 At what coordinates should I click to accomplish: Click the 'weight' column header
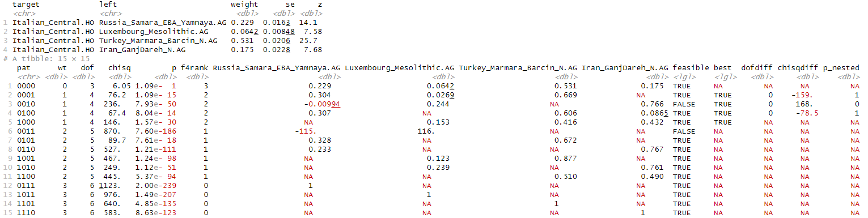(244, 5)
